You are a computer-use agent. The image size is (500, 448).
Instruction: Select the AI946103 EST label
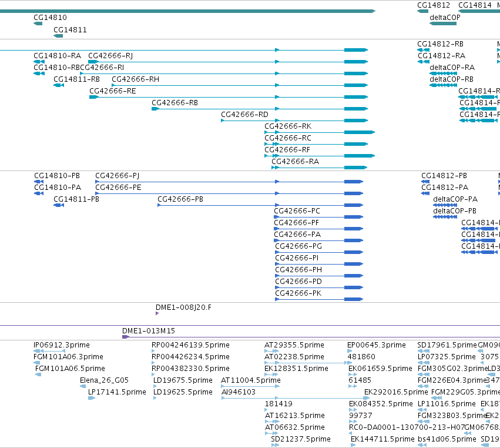click(x=239, y=393)
